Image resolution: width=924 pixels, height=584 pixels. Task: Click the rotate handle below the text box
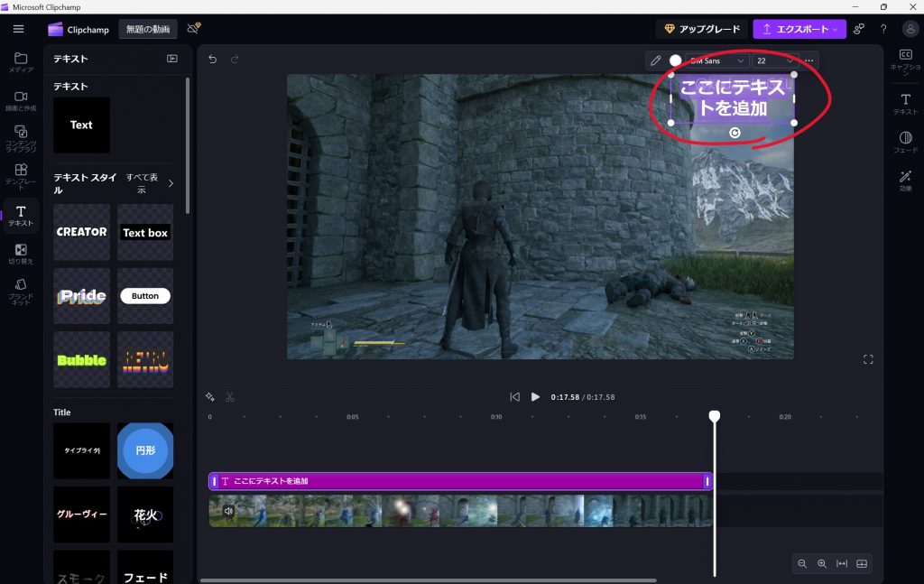pyautogui.click(x=735, y=133)
